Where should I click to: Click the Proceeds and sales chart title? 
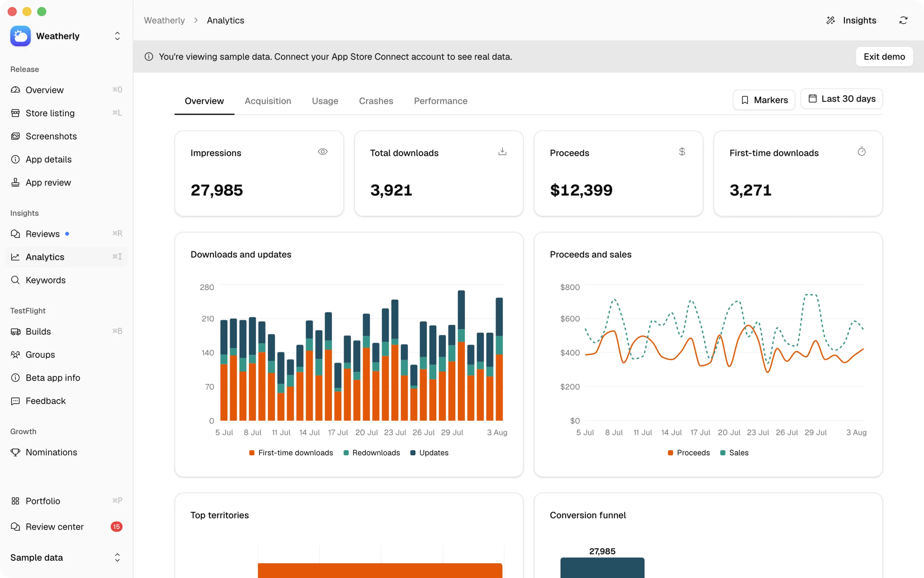coord(590,254)
